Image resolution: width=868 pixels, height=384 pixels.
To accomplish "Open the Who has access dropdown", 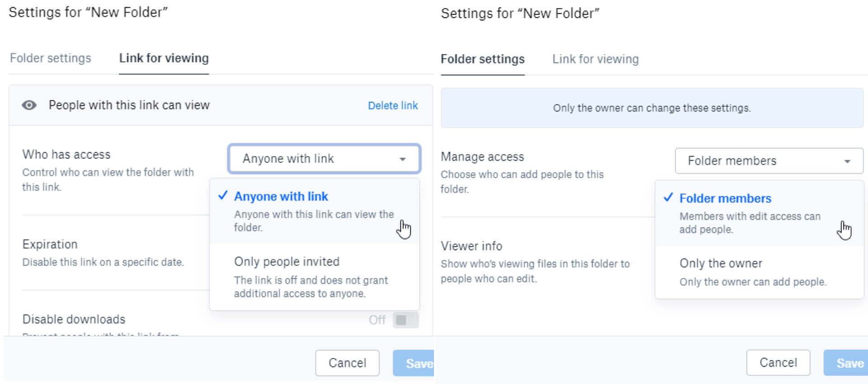I will click(x=324, y=159).
